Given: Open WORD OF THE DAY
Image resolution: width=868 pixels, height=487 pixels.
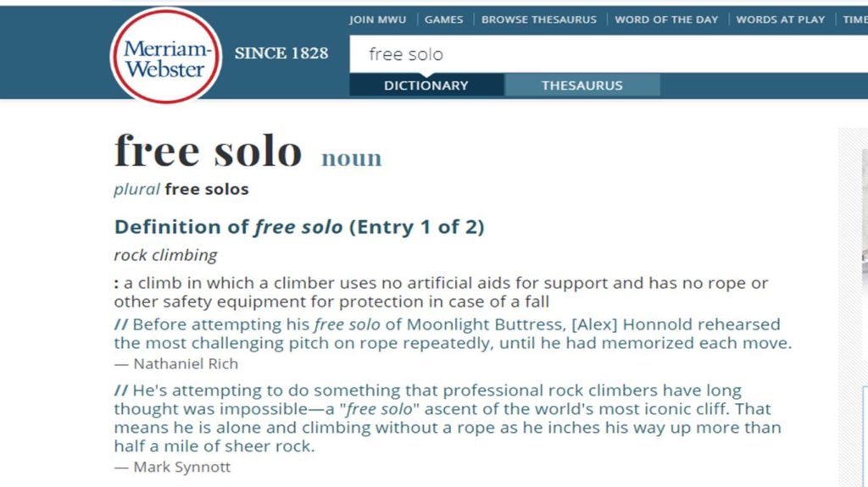Looking at the screenshot, I should pyautogui.click(x=666, y=19).
